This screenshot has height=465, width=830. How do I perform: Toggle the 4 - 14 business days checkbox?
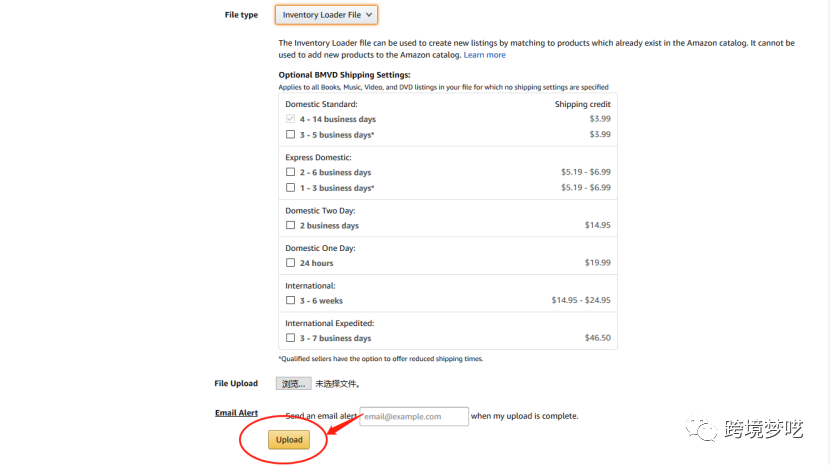tap(290, 119)
